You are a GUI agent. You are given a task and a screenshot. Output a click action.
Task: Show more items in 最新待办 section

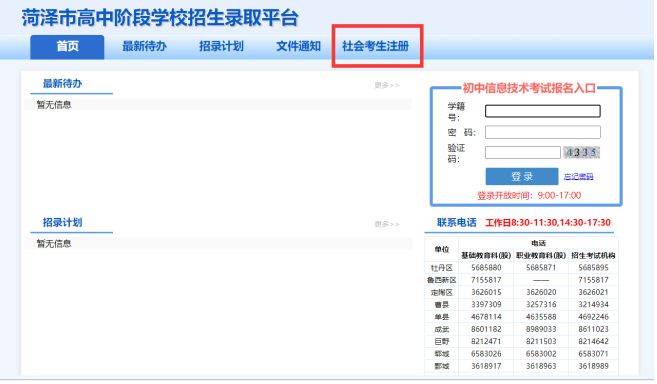[387, 85]
